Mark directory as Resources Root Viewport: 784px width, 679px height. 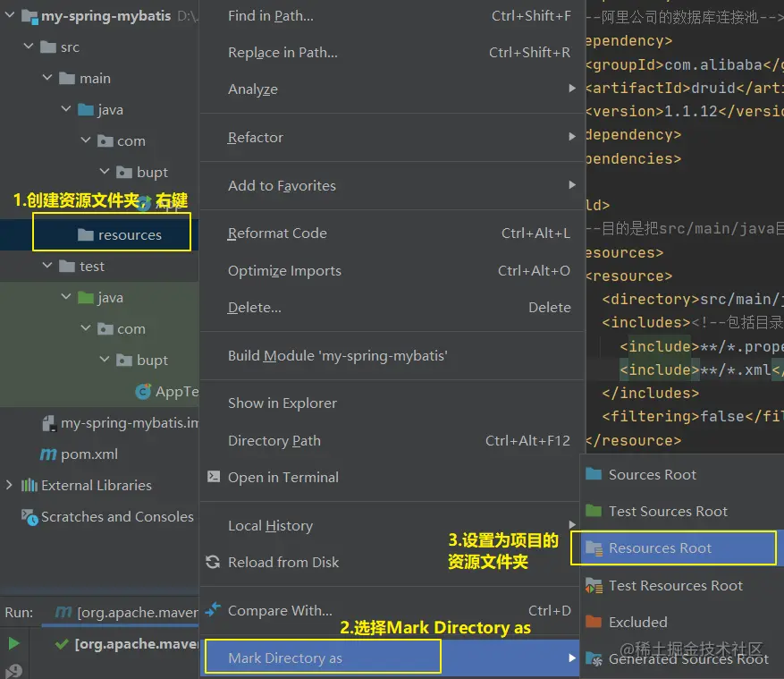682,548
